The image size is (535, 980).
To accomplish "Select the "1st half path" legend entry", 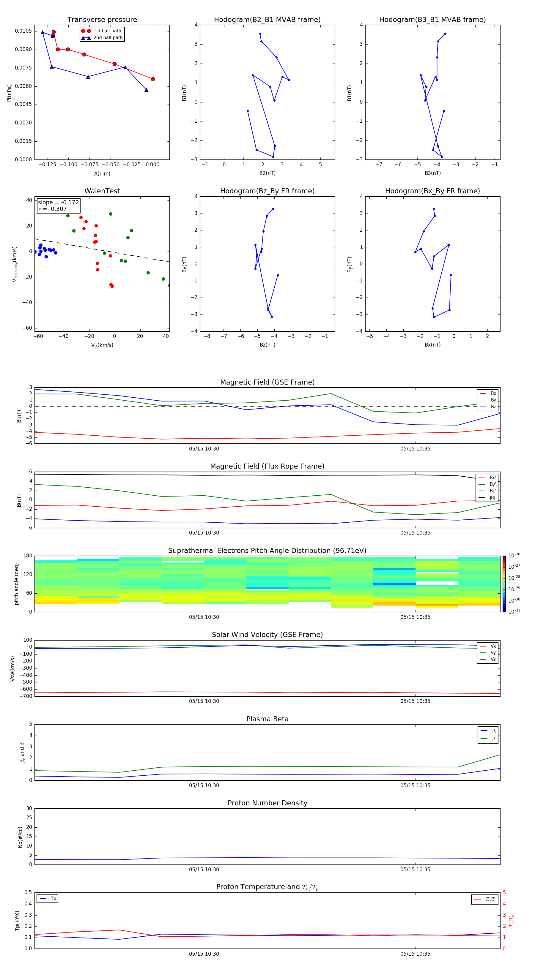I will pyautogui.click(x=102, y=31).
